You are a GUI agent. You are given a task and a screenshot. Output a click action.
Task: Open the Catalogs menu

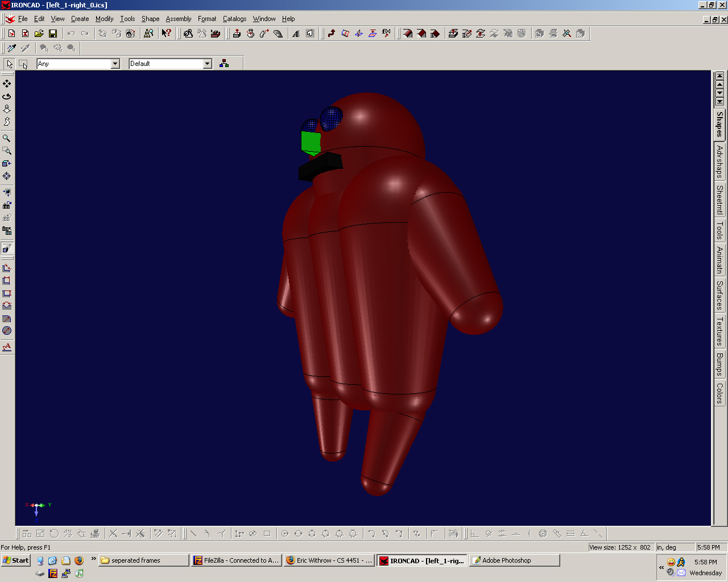(x=234, y=19)
